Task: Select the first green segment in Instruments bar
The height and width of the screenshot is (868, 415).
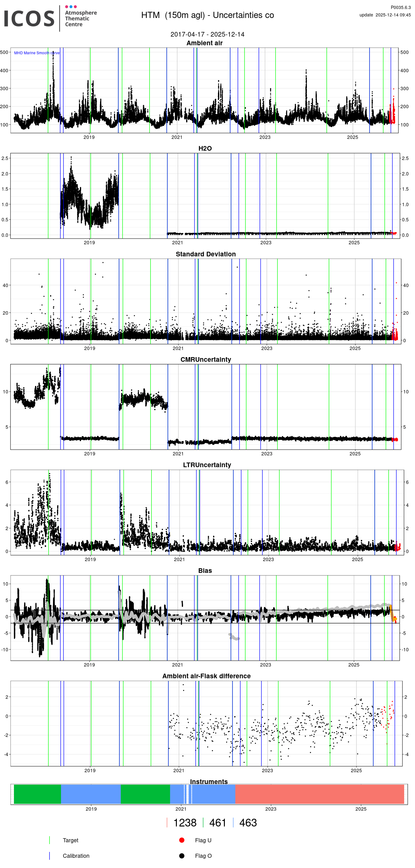Action: pos(37,794)
